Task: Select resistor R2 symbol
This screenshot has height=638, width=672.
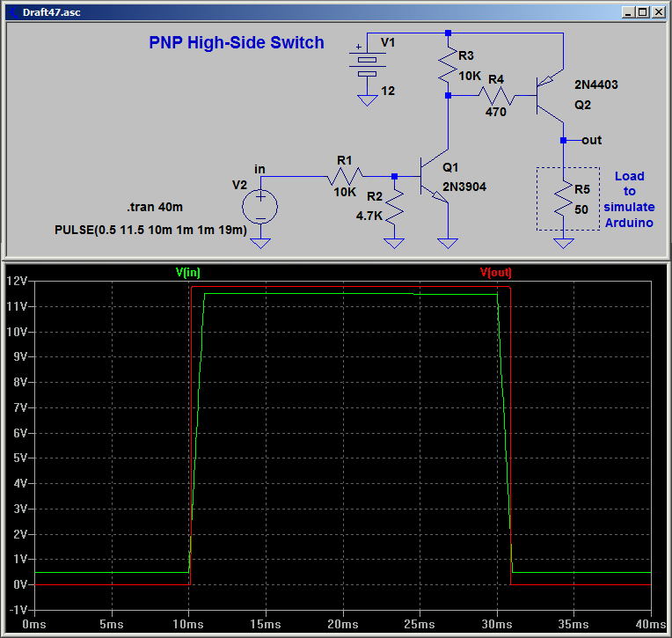Action: click(394, 209)
